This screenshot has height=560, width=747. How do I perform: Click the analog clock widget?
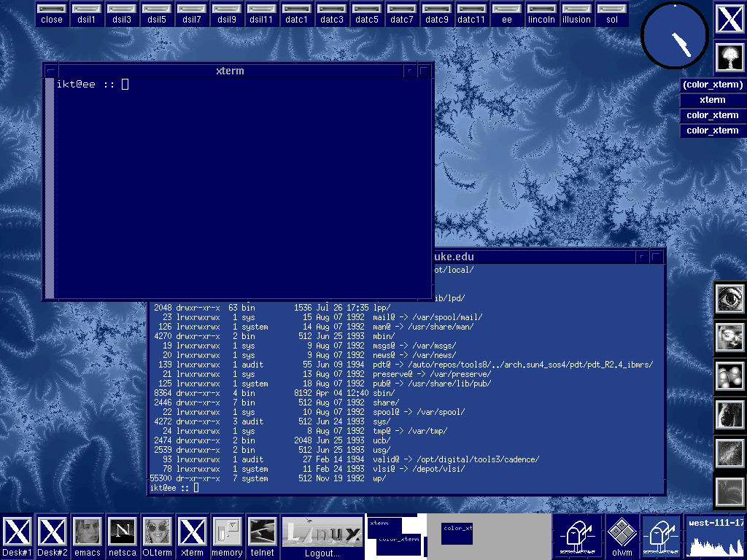click(x=675, y=35)
